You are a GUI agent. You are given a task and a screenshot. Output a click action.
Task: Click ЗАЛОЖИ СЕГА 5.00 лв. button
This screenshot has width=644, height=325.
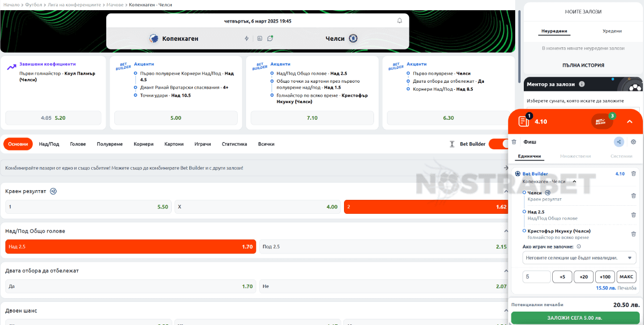point(575,318)
